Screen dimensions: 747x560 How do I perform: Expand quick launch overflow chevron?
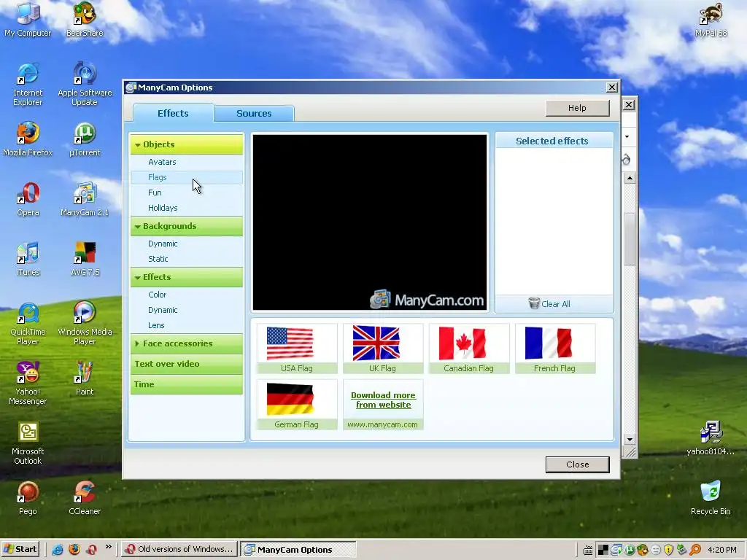(109, 547)
